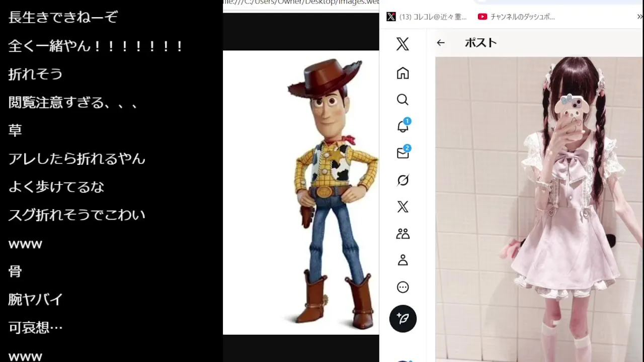The width and height of the screenshot is (644, 362).
Task: Open Premium with the lower X icon
Action: tap(403, 207)
